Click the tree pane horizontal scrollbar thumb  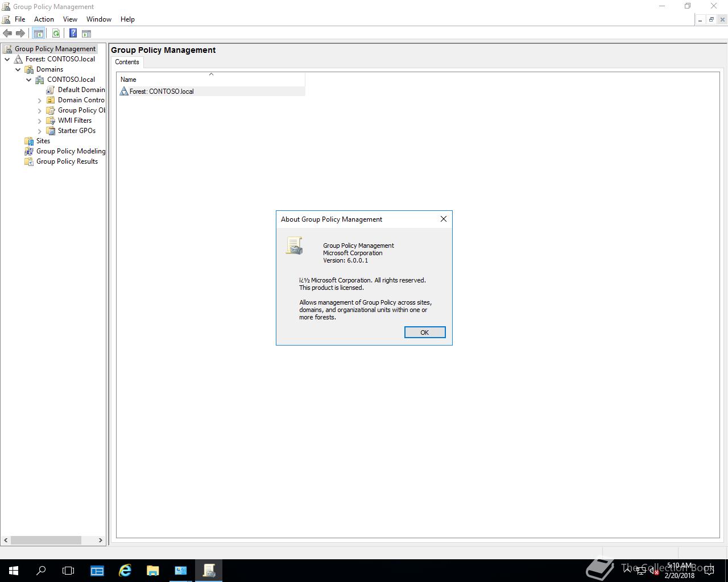[46, 540]
